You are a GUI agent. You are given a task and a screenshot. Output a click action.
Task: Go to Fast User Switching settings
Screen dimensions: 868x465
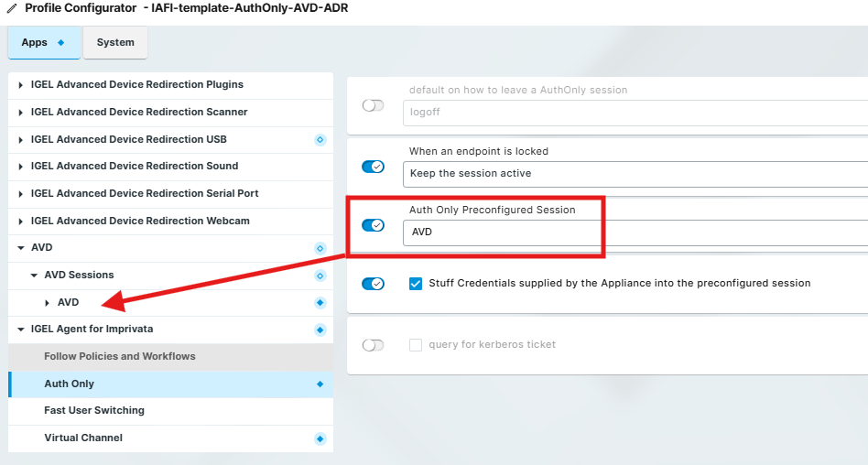pyautogui.click(x=93, y=411)
